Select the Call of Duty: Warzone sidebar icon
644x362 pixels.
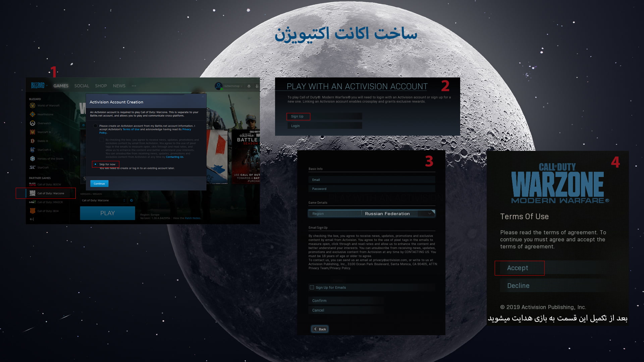[33, 193]
